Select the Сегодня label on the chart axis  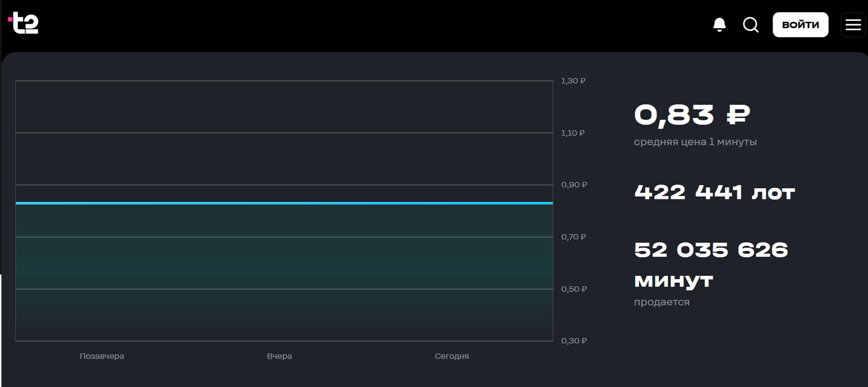(451, 356)
